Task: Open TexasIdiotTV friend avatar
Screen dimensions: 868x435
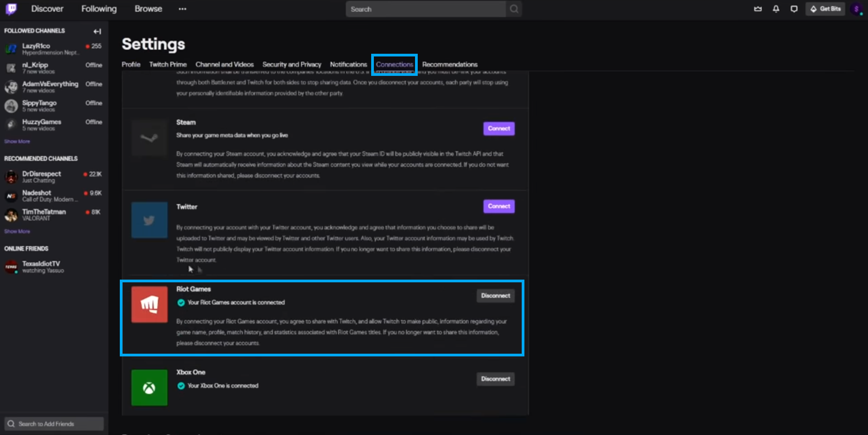Action: [11, 267]
